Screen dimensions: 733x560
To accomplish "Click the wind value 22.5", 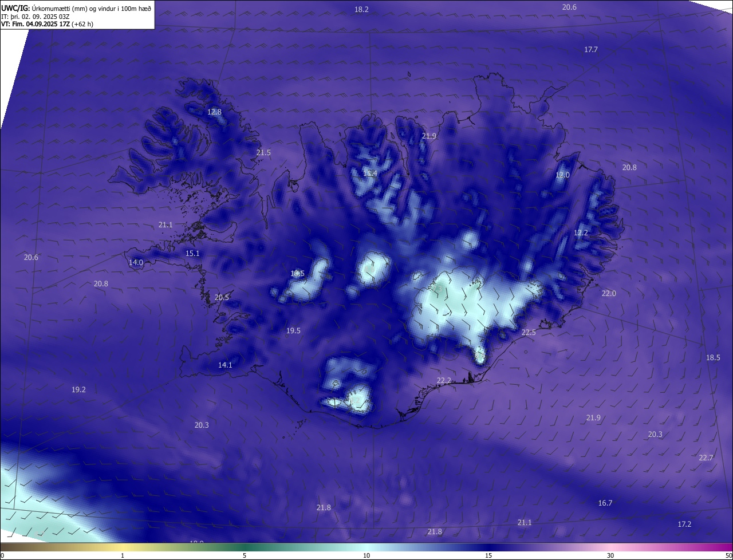I will point(529,333).
